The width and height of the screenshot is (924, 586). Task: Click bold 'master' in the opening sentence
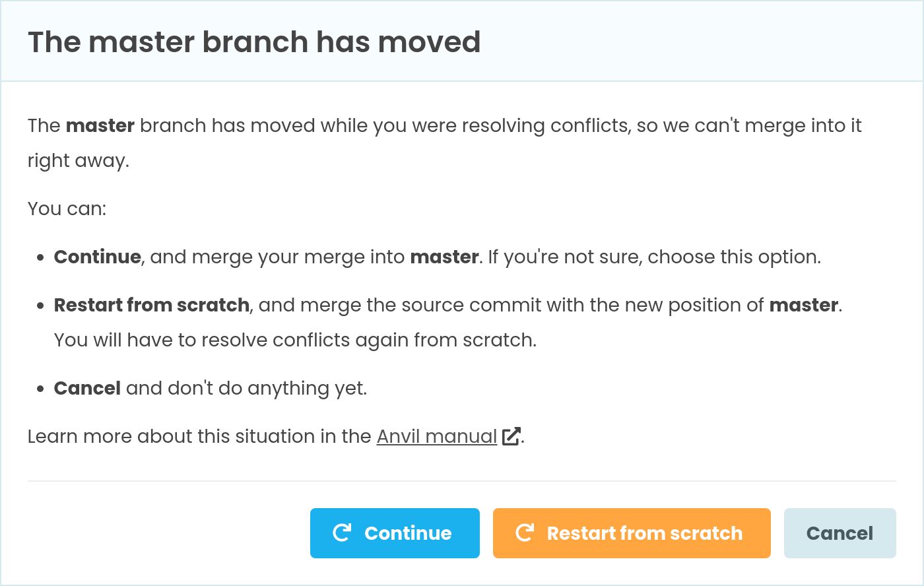click(x=100, y=125)
